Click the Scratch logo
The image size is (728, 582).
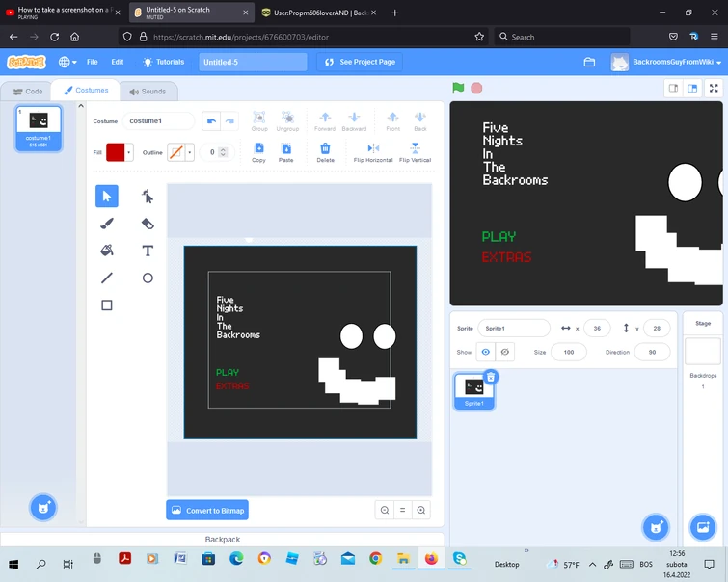tap(26, 62)
